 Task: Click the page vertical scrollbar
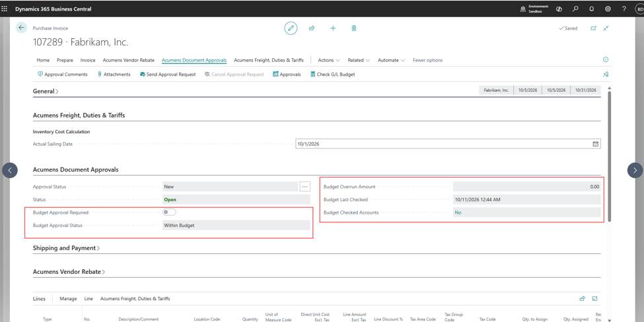(609, 156)
